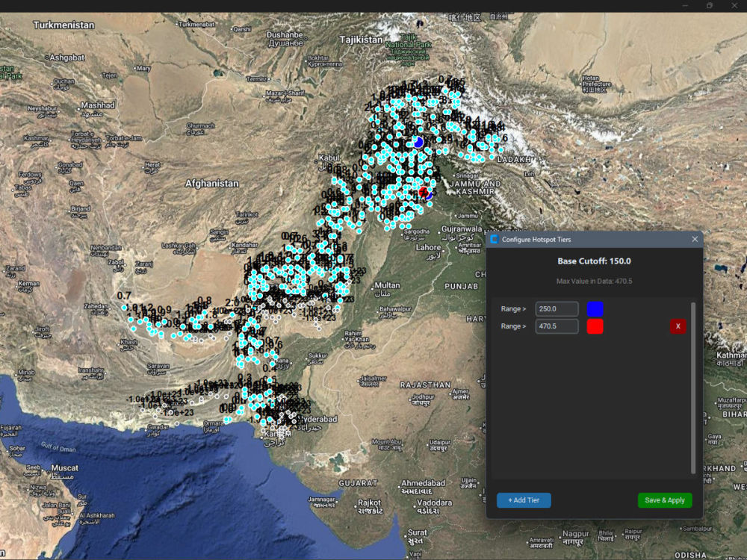The width and height of the screenshot is (747, 560).
Task: Click the large blue hotspot marker near Ladakh
Action: click(x=418, y=142)
